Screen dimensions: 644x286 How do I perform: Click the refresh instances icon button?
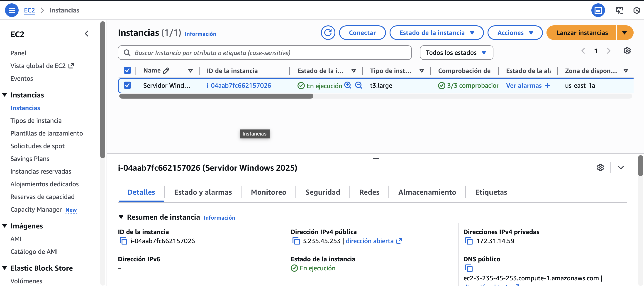point(328,33)
